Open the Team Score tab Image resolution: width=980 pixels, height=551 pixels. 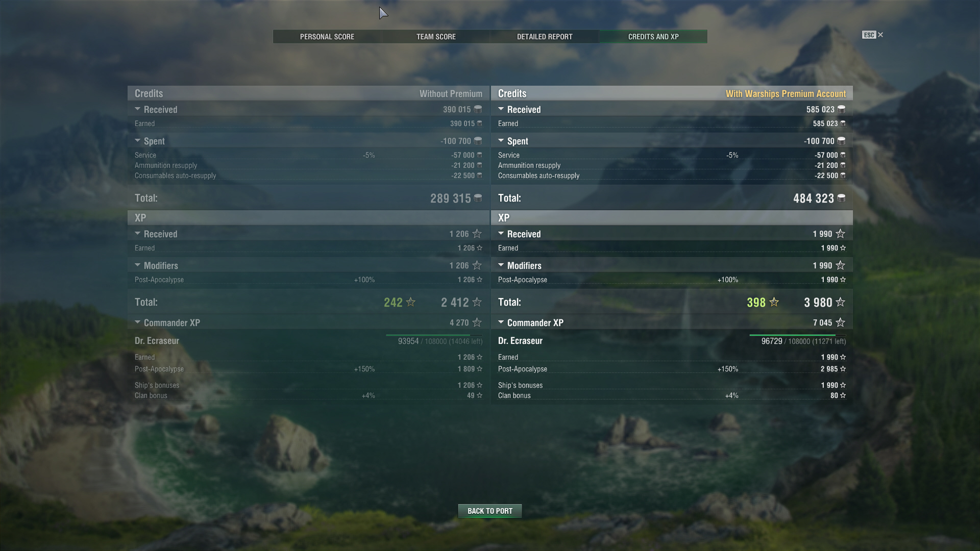pyautogui.click(x=436, y=37)
